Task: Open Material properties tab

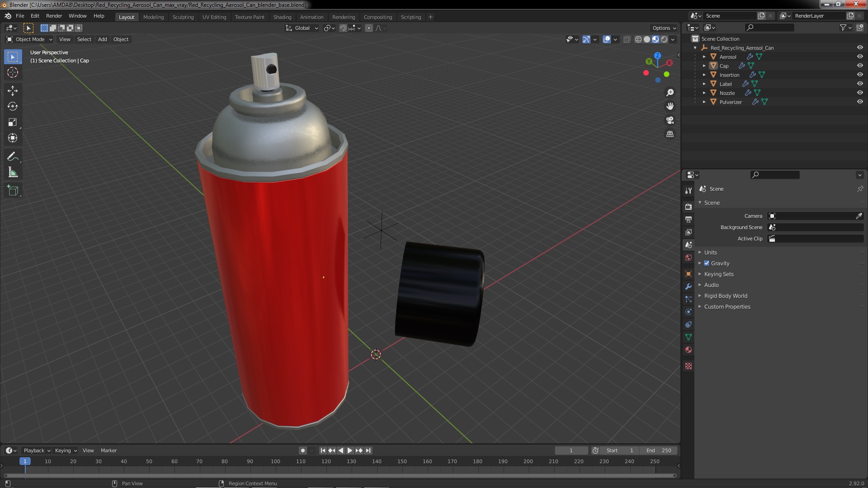Action: (x=689, y=350)
